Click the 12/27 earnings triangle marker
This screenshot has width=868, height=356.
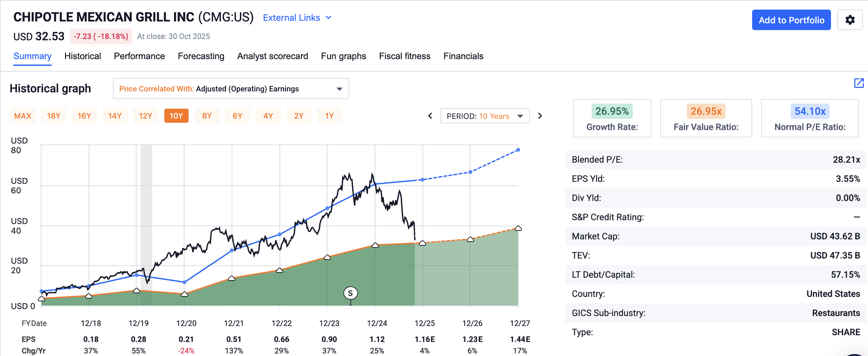pos(518,228)
